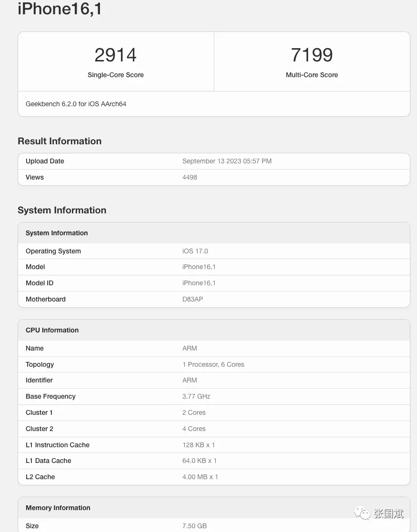Select the Single-Core Score label
The width and height of the screenshot is (417, 532).
pos(116,75)
